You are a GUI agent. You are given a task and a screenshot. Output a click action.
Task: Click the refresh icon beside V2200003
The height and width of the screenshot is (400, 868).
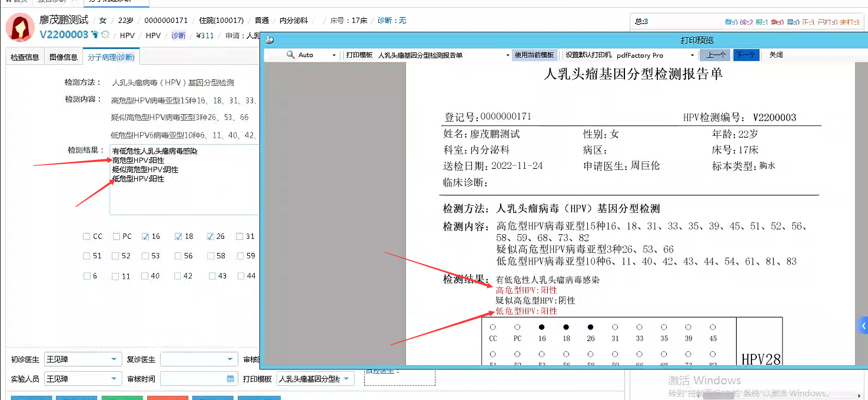[106, 35]
